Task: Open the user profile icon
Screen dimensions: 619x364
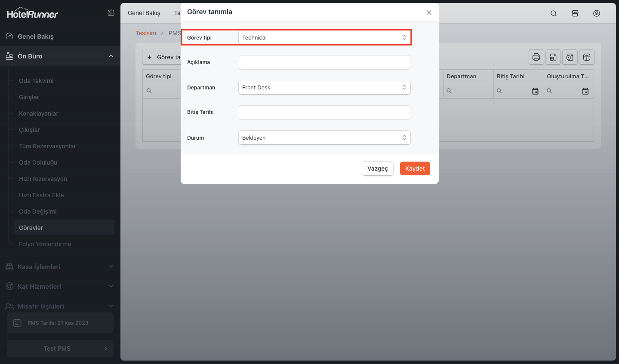Action: pos(597,13)
